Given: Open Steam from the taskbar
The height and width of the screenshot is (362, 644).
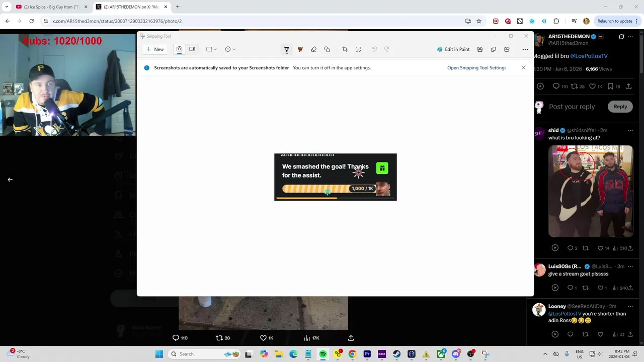Looking at the screenshot, I should click(396, 354).
